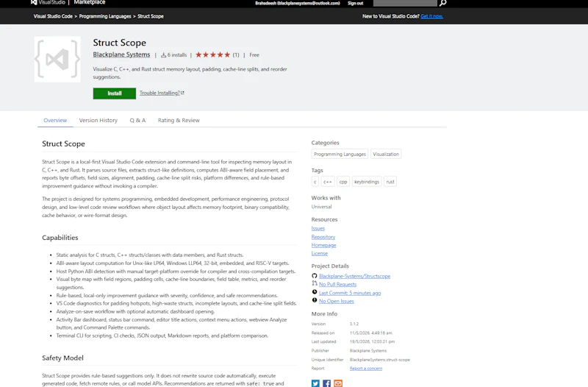Click the green Install button

pos(115,93)
